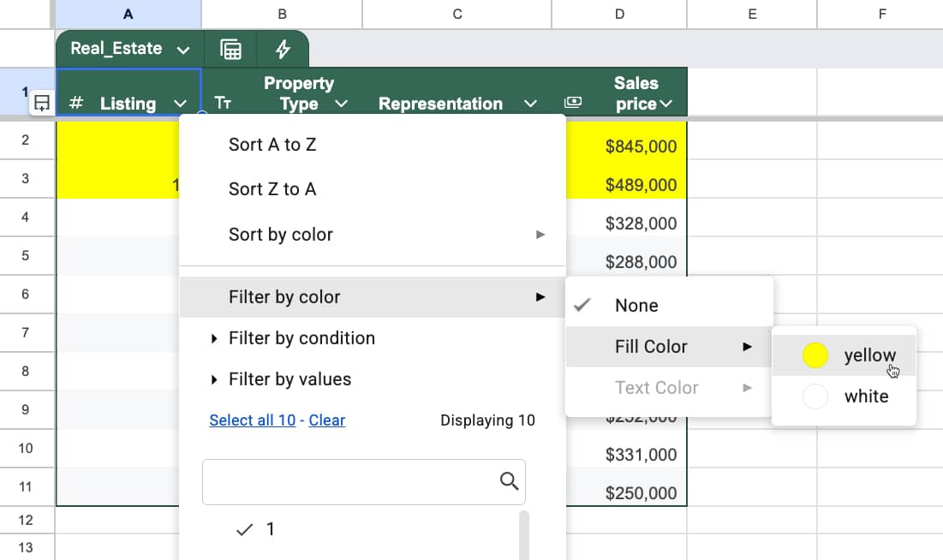The width and height of the screenshot is (943, 560).
Task: Click the $331,000 cell
Action: click(627, 449)
